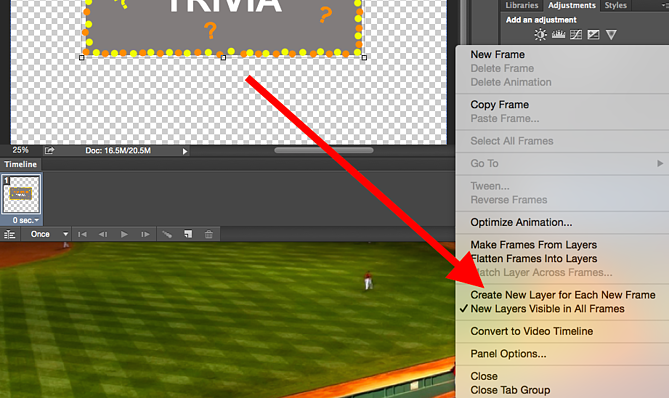Image resolution: width=669 pixels, height=398 pixels.
Task: Enable Create New Layer for Each New Frame
Action: pos(563,295)
